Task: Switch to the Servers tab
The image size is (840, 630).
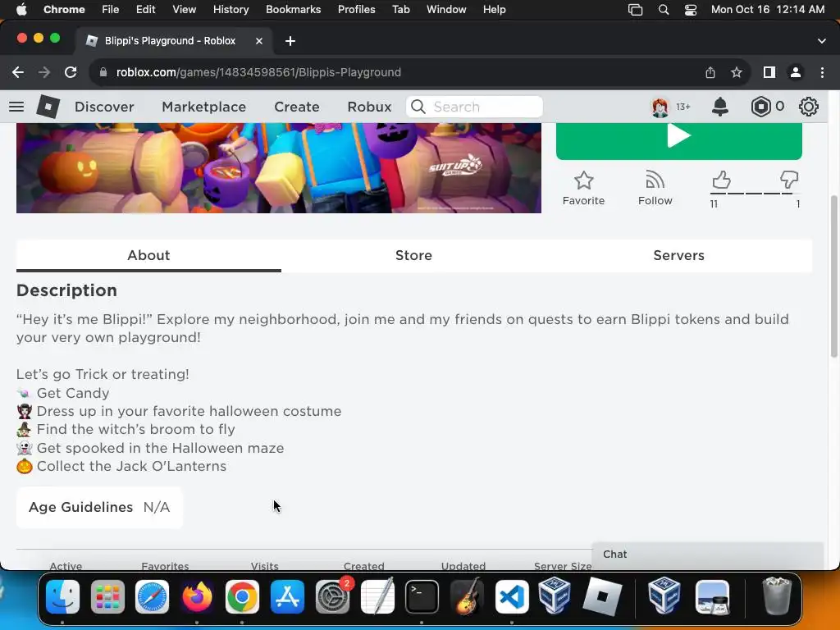Action: [678, 256]
